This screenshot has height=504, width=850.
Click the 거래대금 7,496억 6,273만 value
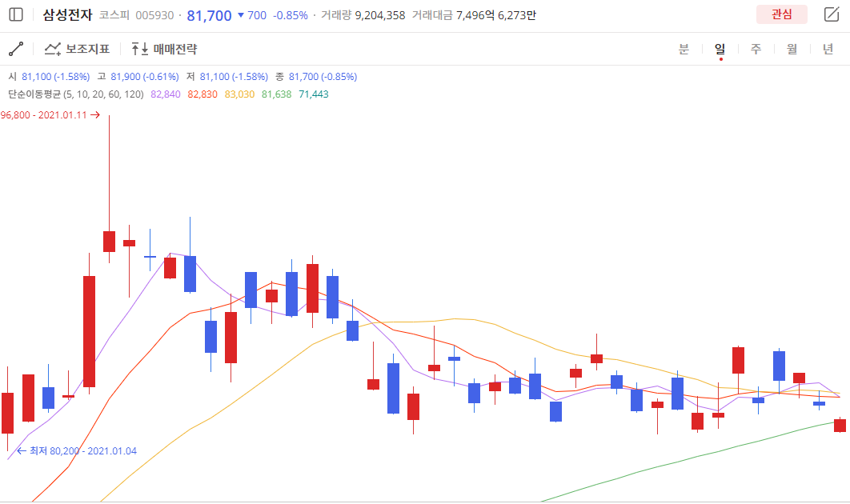pos(474,15)
